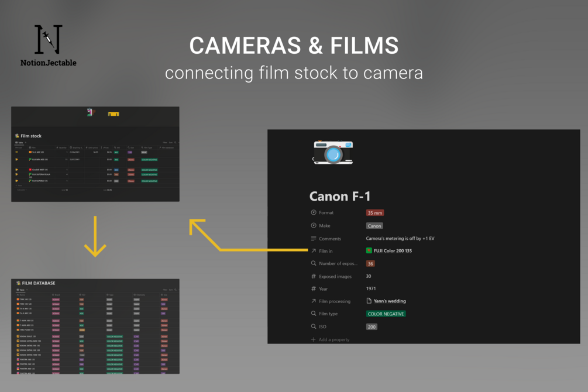Click the Exposed images number icon
The width and height of the screenshot is (588, 392).
pos(314,276)
